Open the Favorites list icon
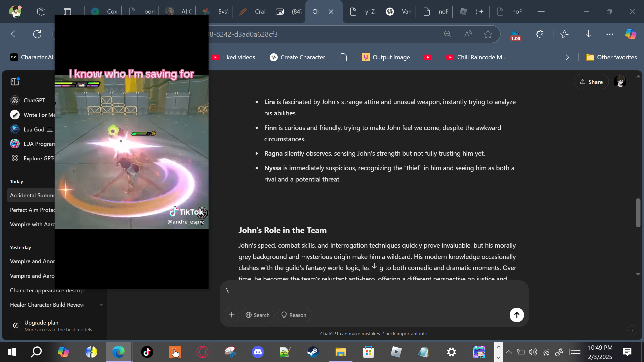The height and width of the screenshot is (362, 644). 565,34
